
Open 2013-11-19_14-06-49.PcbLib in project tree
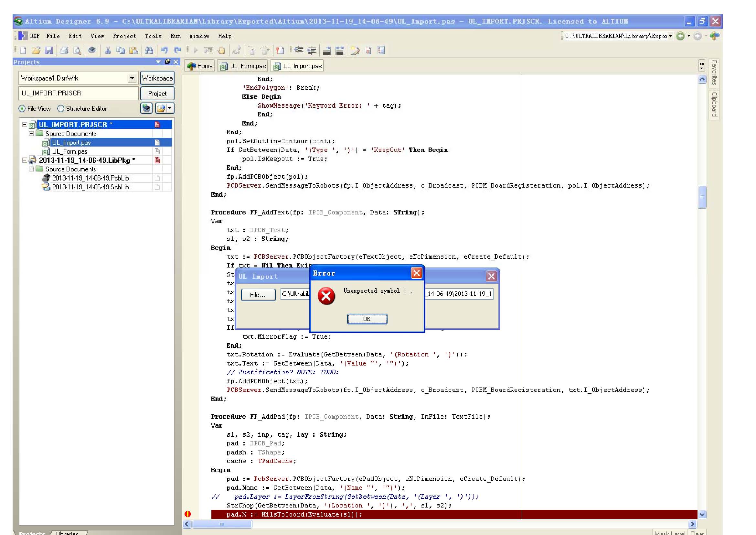(90, 178)
